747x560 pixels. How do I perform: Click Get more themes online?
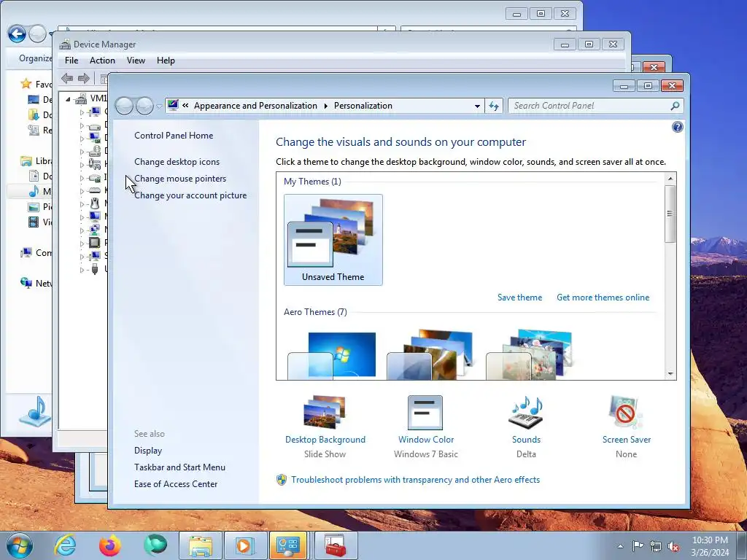[x=603, y=297]
